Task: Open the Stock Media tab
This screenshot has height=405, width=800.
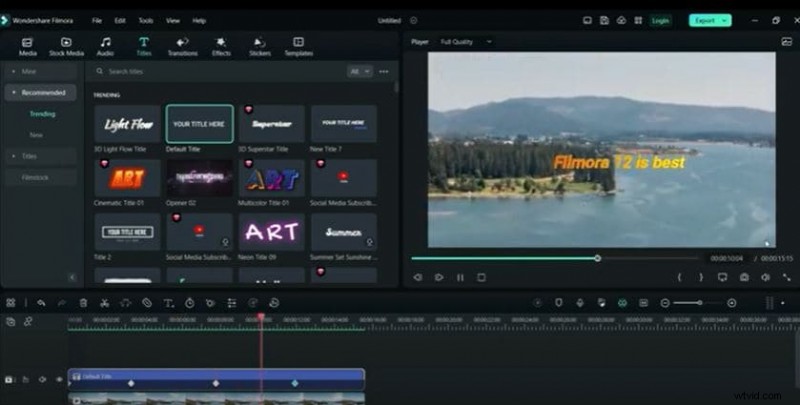Action: click(x=66, y=46)
